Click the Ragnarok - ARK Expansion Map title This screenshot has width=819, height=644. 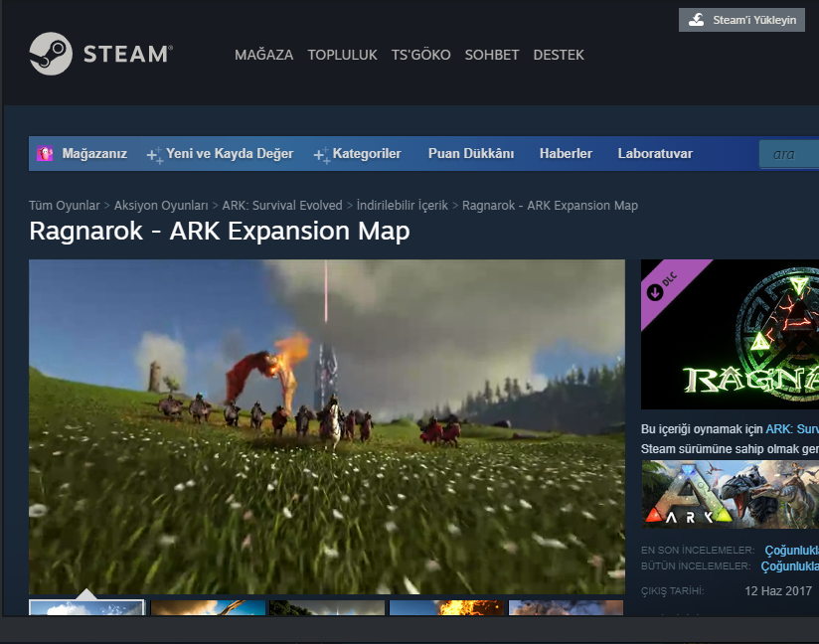[220, 232]
